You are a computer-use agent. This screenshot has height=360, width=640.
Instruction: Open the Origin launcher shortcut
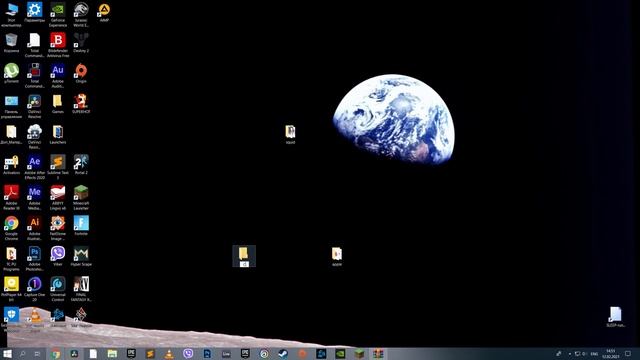coord(81,73)
